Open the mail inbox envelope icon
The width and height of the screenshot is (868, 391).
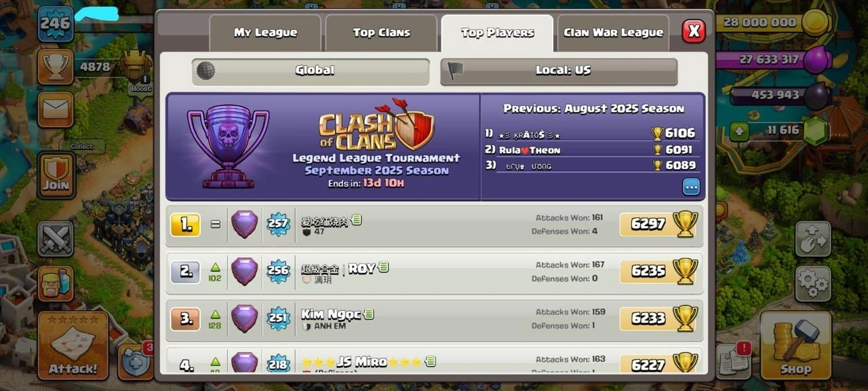tap(55, 109)
